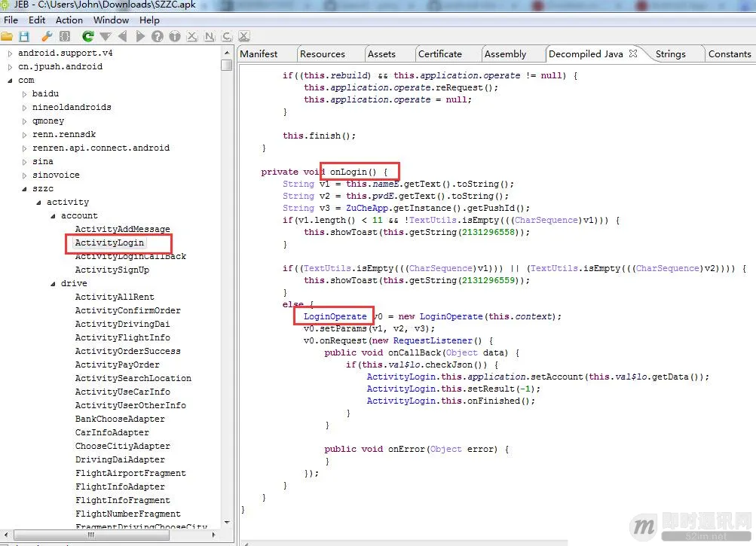Click tree vertical scrollbar thumb
The width and height of the screenshot is (756, 546).
[x=227, y=65]
